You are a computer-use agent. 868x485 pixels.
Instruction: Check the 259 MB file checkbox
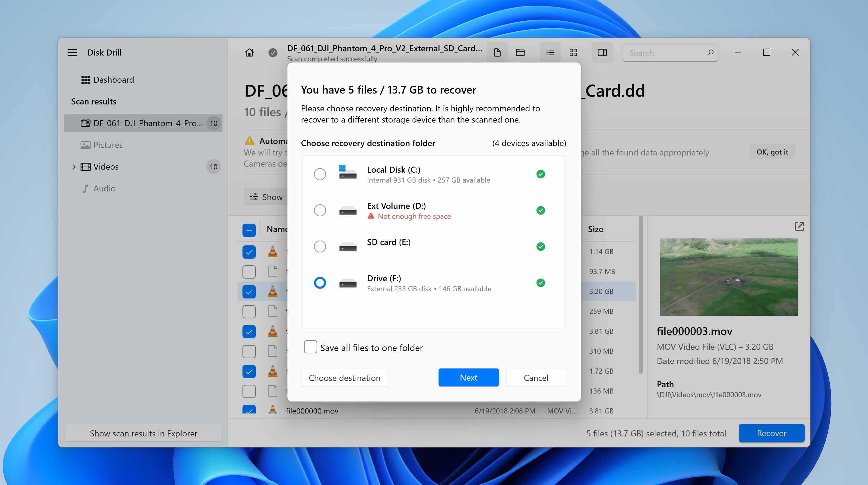click(249, 312)
